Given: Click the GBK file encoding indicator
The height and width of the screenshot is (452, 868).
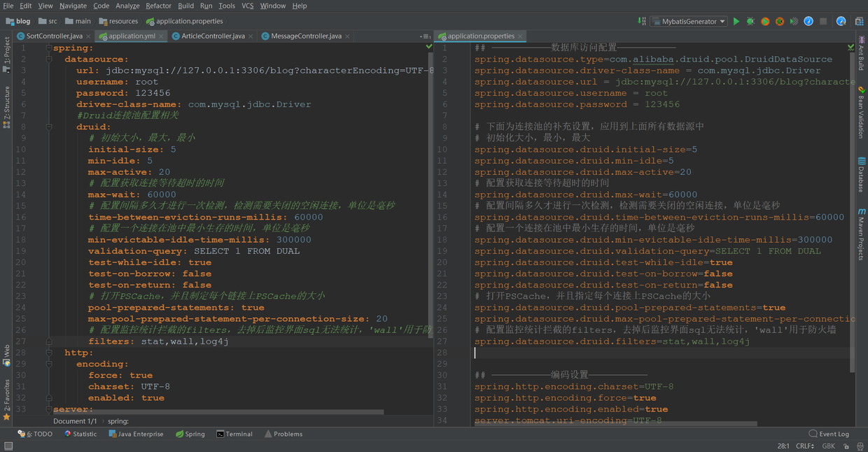Looking at the screenshot, I should point(828,446).
